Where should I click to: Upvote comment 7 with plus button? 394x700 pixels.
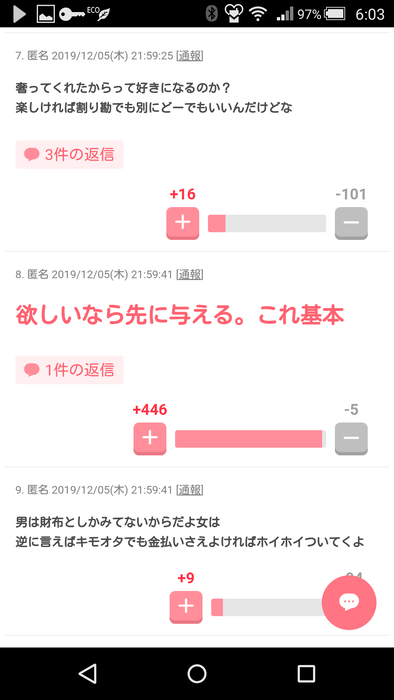point(182,223)
